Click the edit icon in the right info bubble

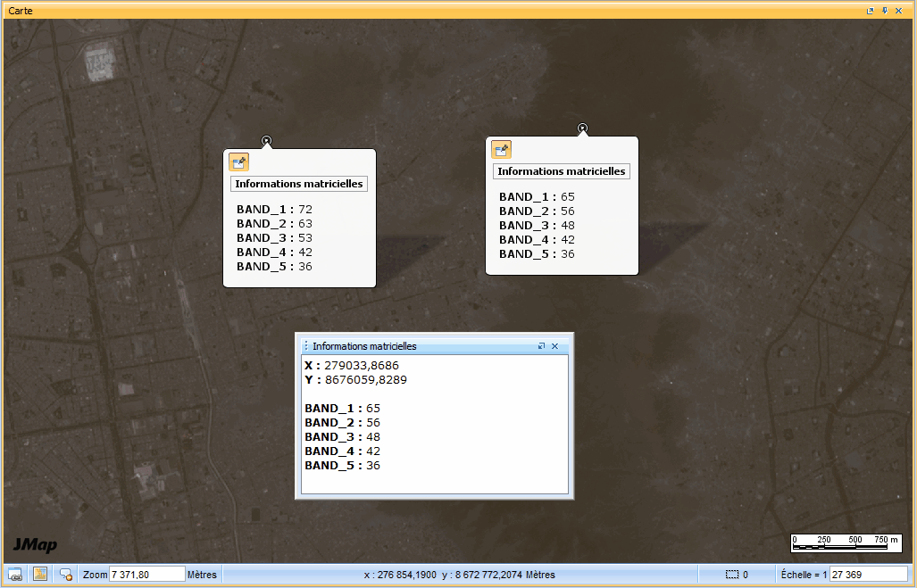click(x=501, y=149)
